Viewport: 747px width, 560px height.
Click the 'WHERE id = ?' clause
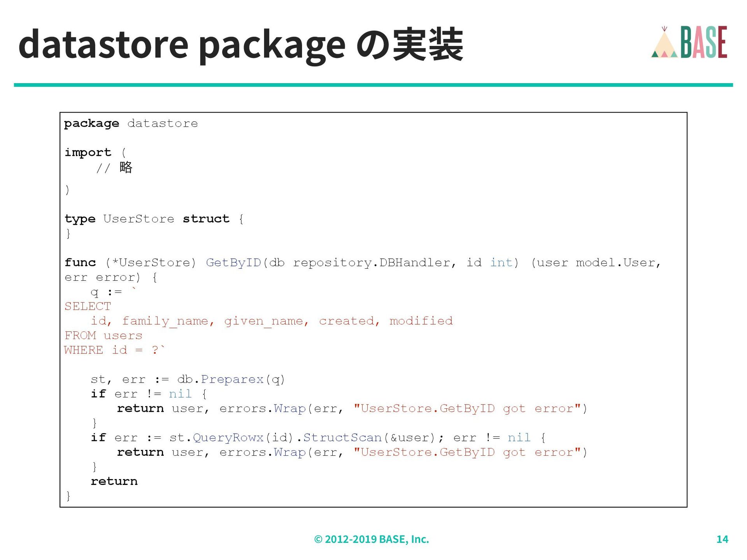114,350
